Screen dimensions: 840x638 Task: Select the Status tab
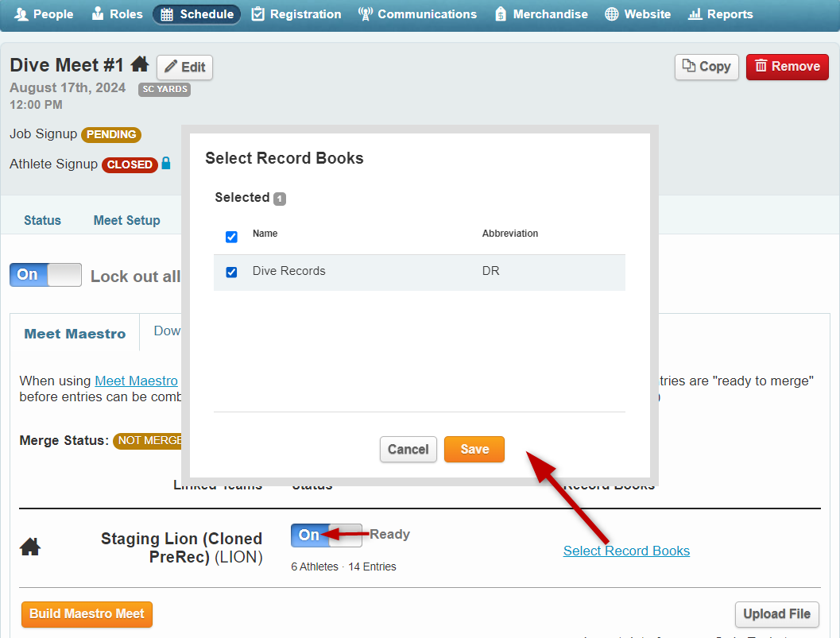[x=42, y=220]
